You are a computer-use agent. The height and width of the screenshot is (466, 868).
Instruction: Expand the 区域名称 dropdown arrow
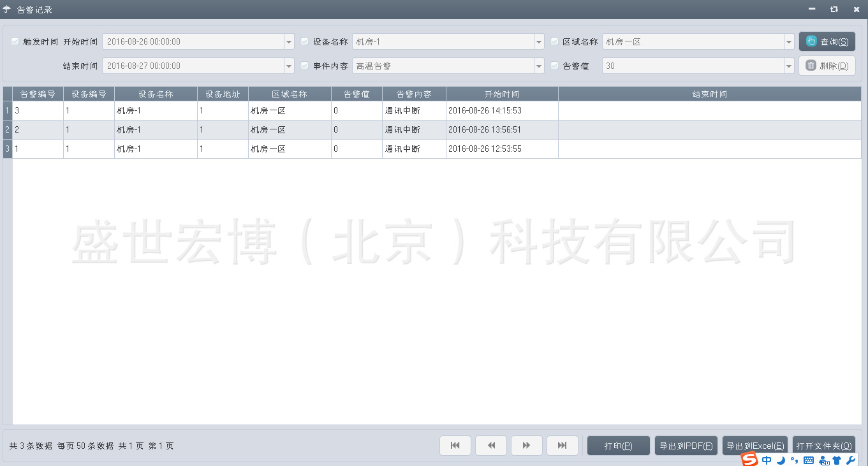coord(789,41)
